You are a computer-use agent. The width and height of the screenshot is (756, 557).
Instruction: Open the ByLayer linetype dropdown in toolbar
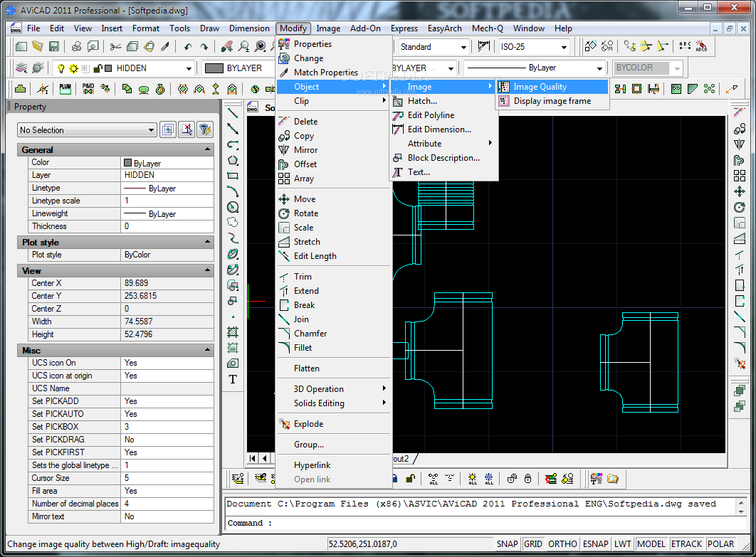click(599, 68)
